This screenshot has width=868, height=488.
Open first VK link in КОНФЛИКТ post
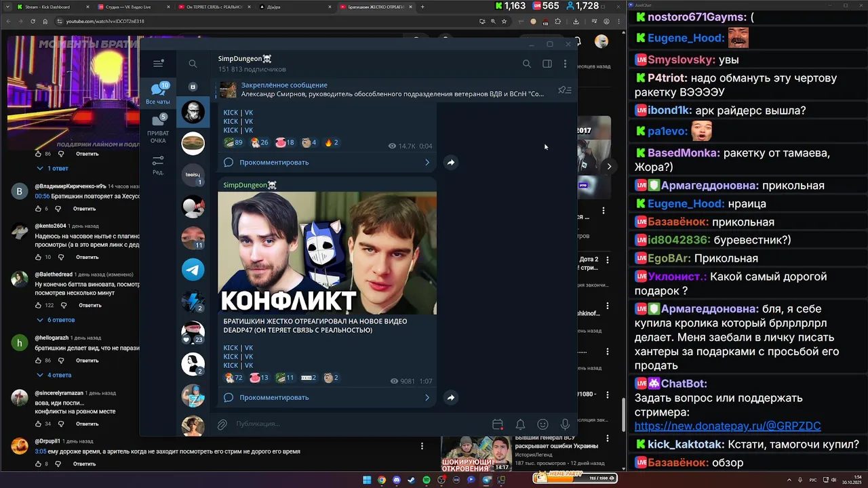[248, 348]
